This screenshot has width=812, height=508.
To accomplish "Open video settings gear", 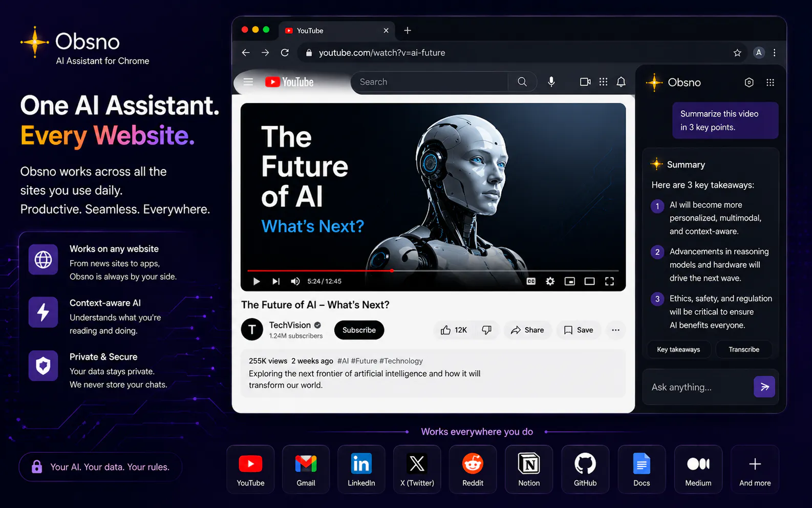I will (x=550, y=281).
